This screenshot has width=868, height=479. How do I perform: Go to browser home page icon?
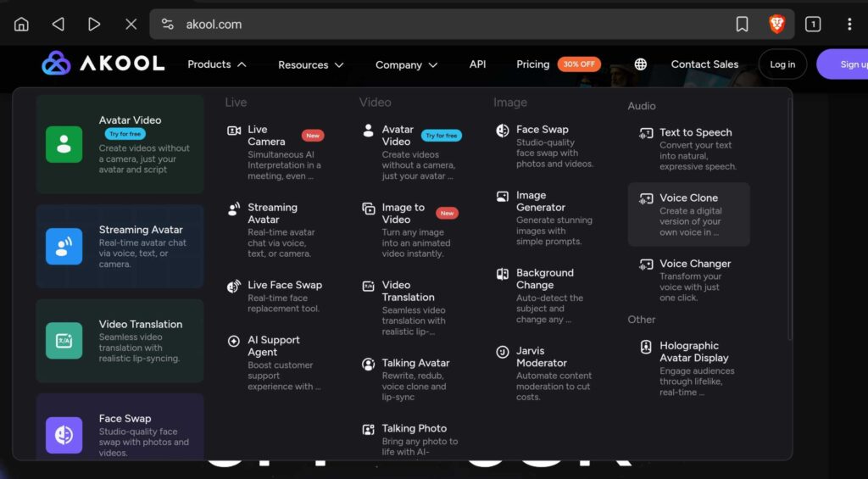[21, 25]
